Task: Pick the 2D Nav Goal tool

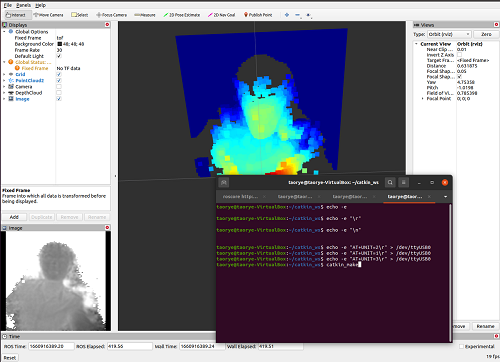Action: click(222, 15)
